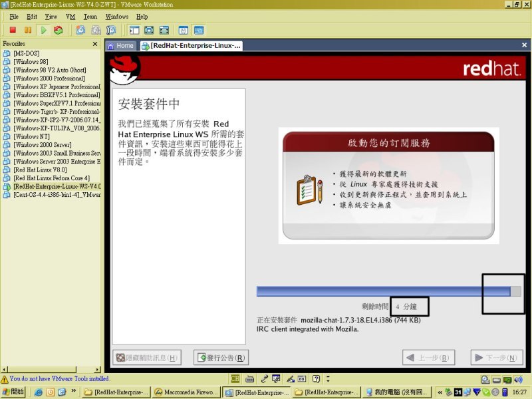The image size is (532, 399).
Task: Launch Internet Explorer from Quick Launch
Action: pos(39,392)
